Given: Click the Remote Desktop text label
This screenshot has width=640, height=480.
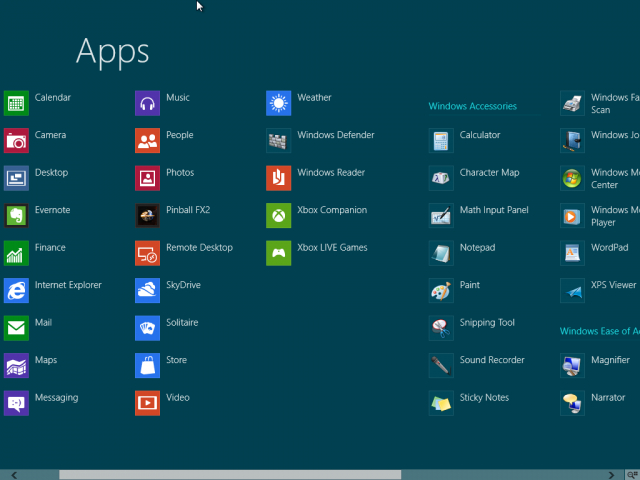Looking at the screenshot, I should [199, 247].
